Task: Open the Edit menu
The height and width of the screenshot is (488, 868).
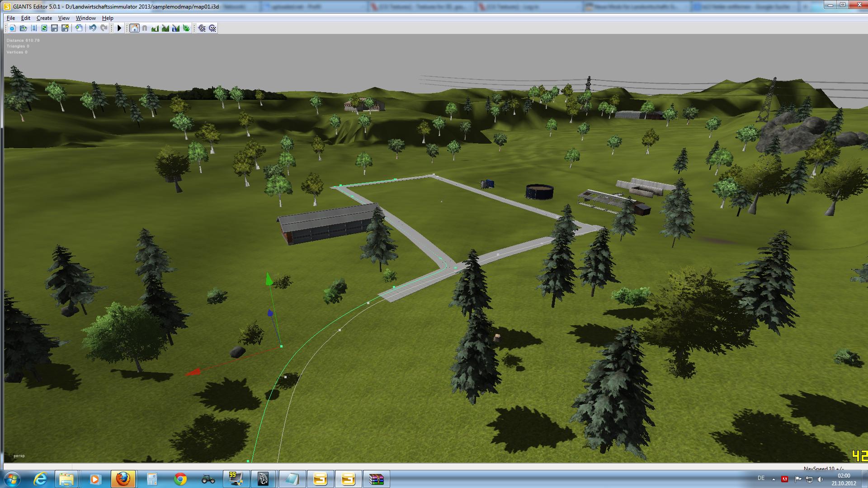Action: [x=26, y=18]
